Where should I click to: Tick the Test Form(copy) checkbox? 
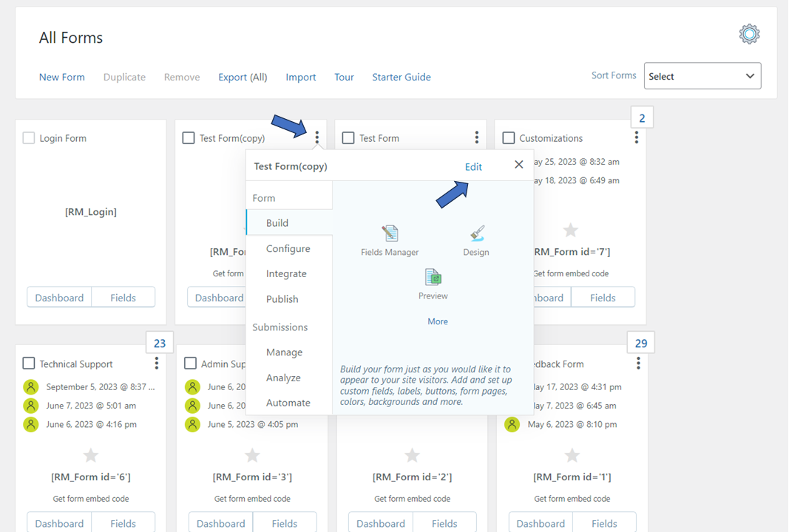(189, 138)
